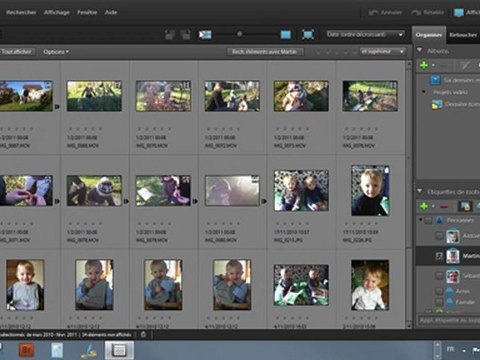Toggle checkbox of third person tag

point(439,275)
